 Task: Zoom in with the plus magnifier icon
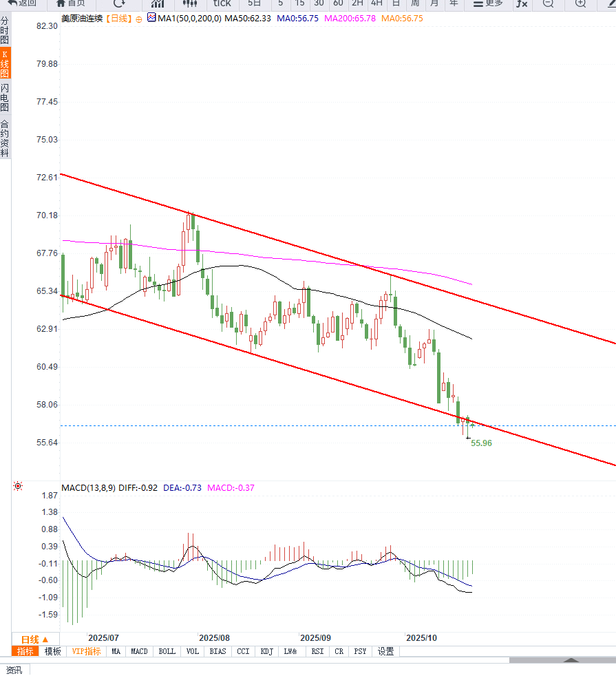click(581, 3)
